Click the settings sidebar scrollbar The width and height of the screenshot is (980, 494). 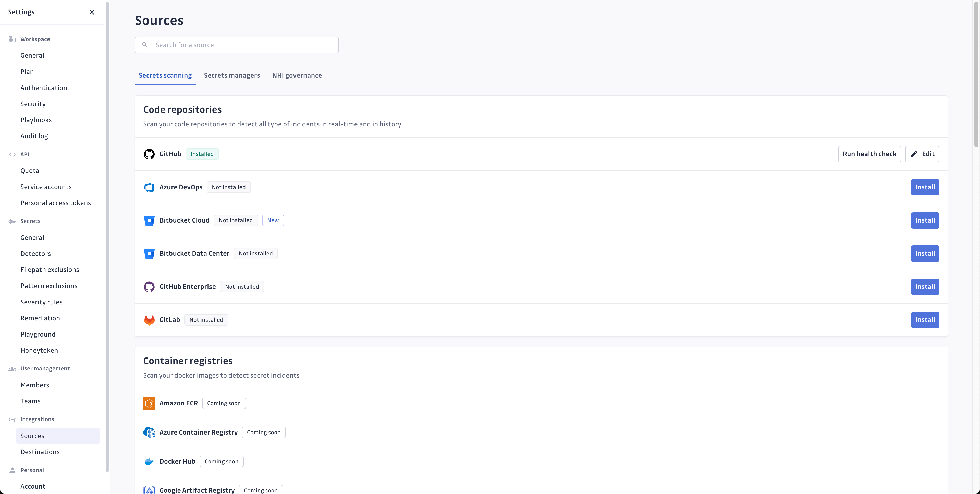click(x=107, y=237)
